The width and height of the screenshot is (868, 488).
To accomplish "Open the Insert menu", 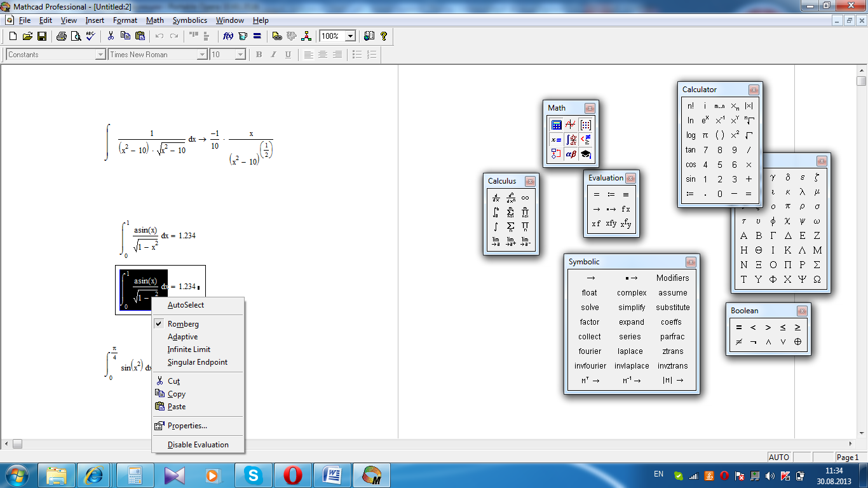I will coord(95,20).
